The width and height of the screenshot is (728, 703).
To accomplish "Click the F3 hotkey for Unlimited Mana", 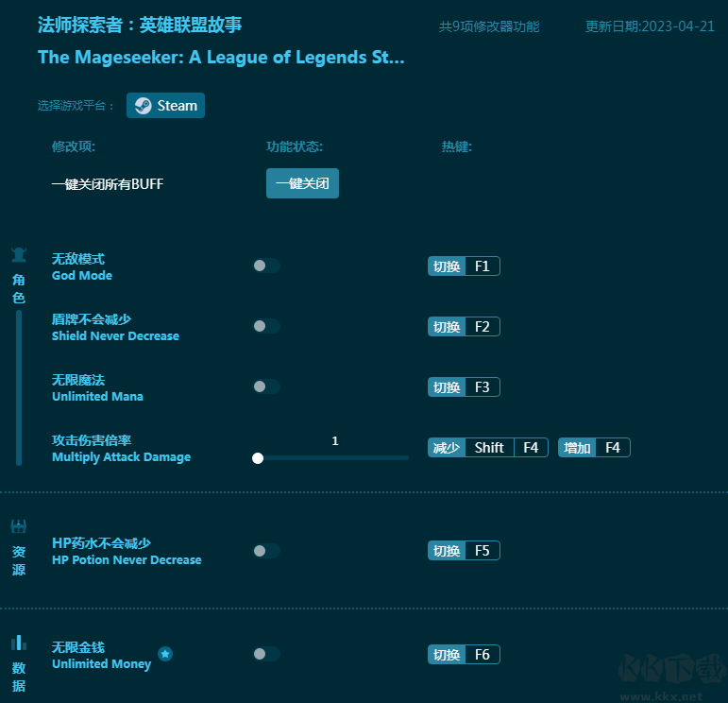I will click(482, 387).
